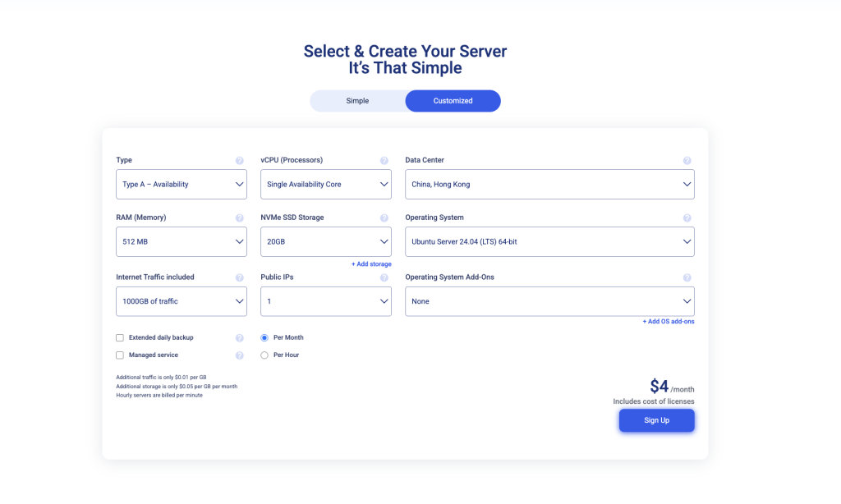
Task: Open the Data Center dropdown
Action: click(x=549, y=184)
